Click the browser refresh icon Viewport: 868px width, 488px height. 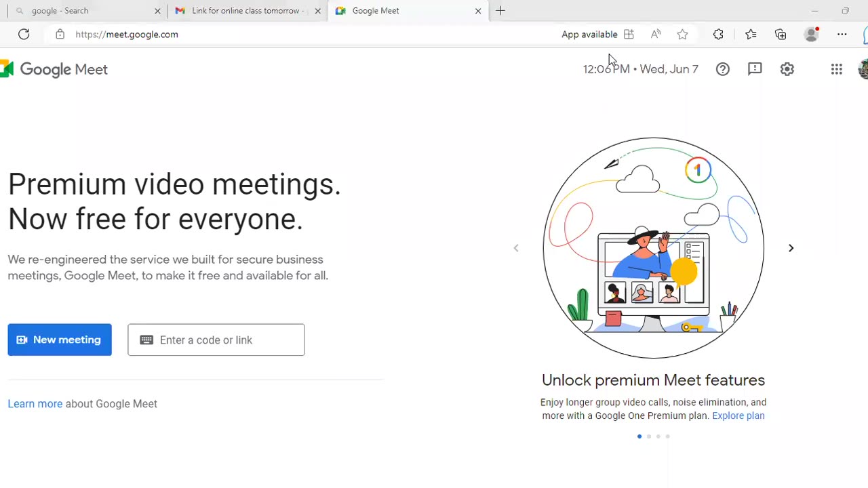[x=24, y=34]
